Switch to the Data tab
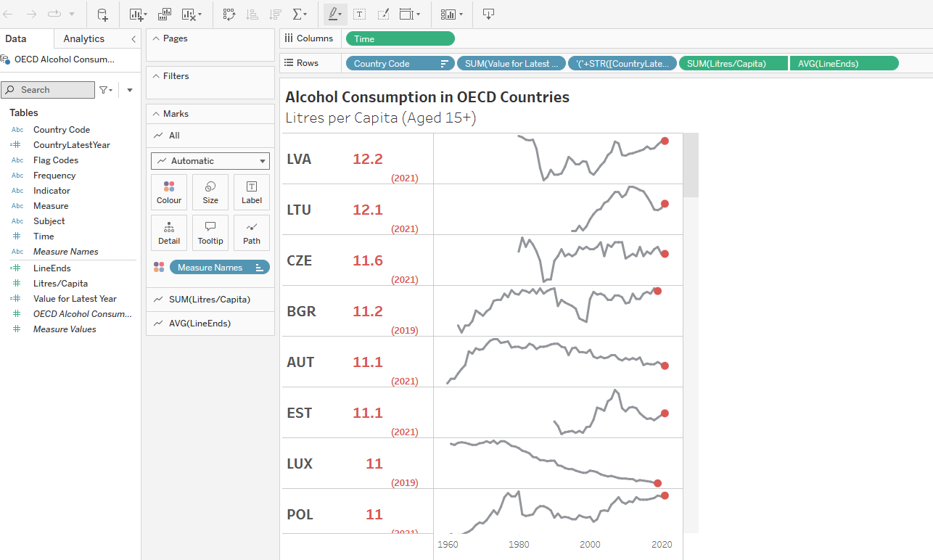Viewport: 933px width, 560px height. (x=16, y=38)
